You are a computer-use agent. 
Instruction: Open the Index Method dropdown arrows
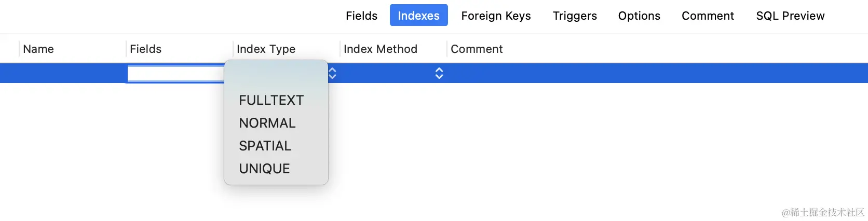click(x=439, y=74)
